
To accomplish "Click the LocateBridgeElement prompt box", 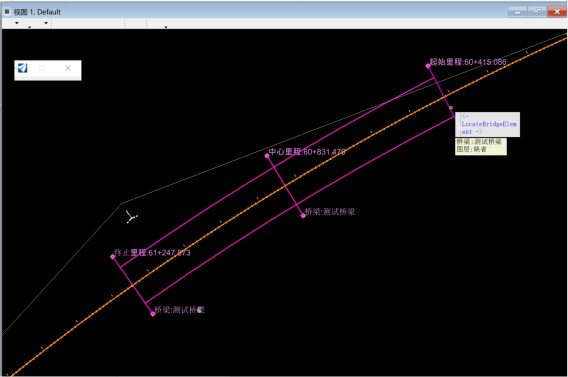I will click(x=488, y=124).
